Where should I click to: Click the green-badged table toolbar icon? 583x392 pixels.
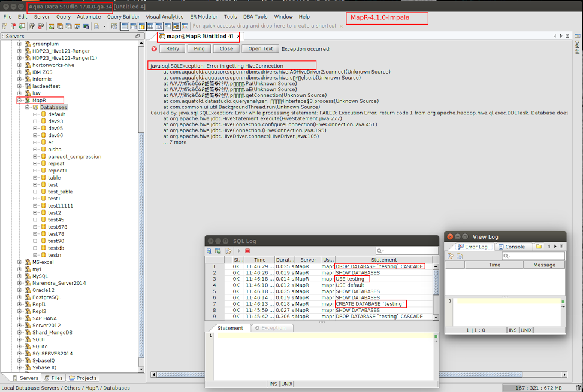click(x=22, y=26)
